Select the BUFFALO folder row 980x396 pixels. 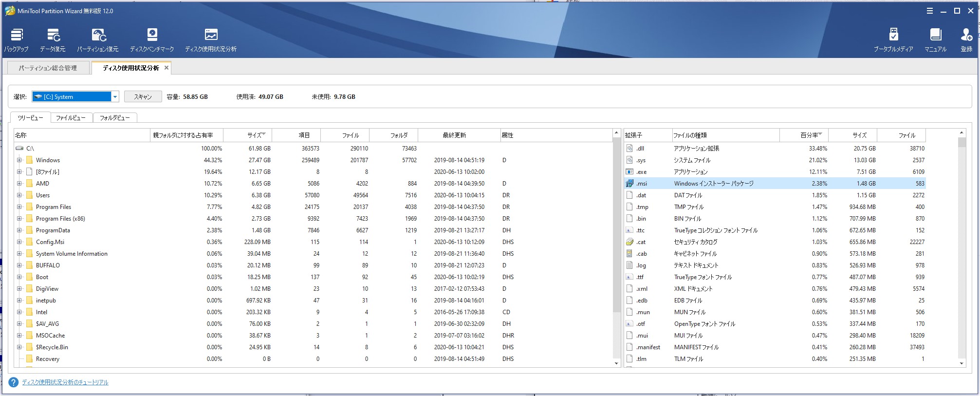point(313,265)
